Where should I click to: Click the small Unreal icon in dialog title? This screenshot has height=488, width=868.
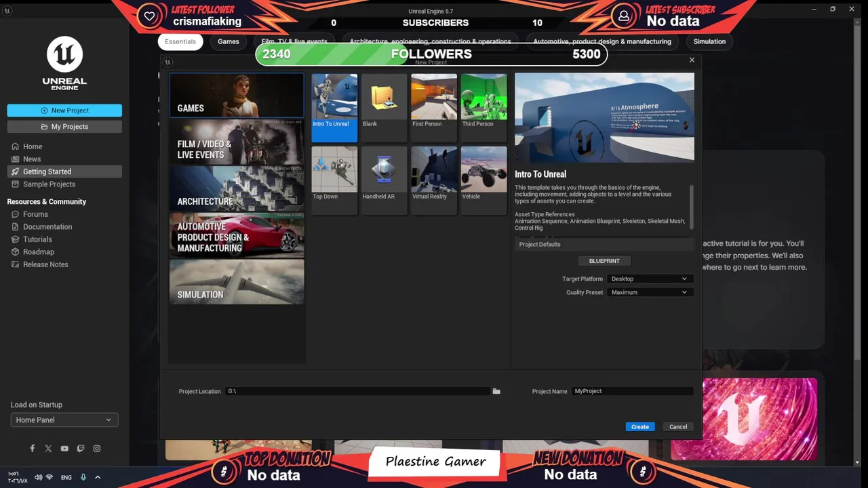tap(167, 62)
